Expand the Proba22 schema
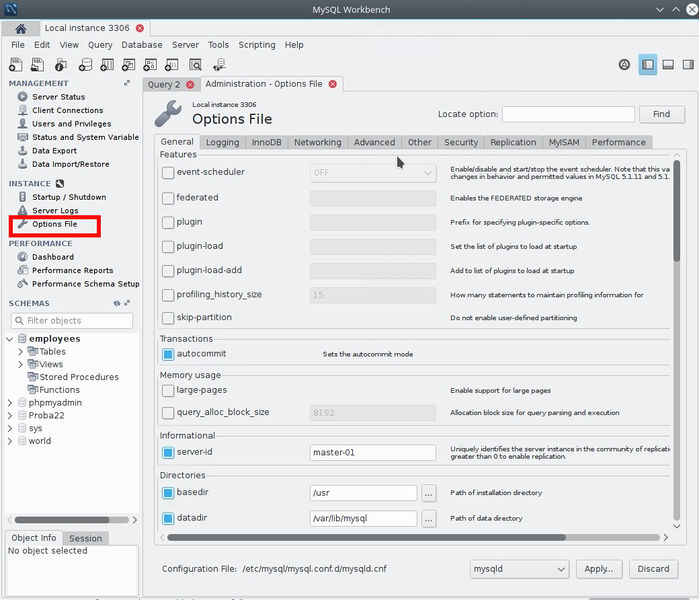The height and width of the screenshot is (600, 699). coord(10,415)
